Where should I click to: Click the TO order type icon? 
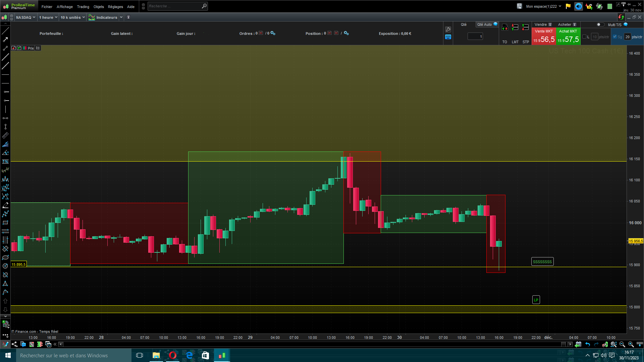(505, 27)
